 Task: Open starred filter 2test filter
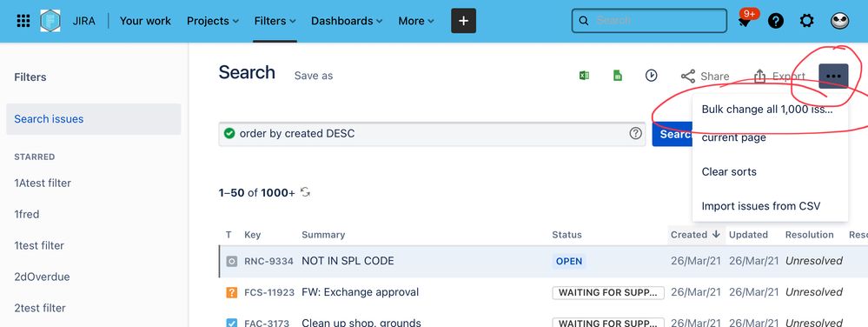point(40,308)
